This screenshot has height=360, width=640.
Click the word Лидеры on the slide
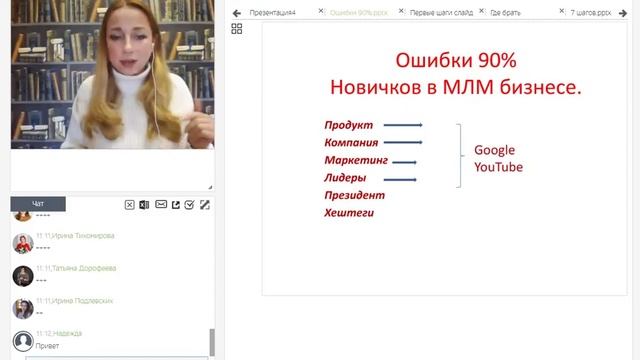point(345,178)
